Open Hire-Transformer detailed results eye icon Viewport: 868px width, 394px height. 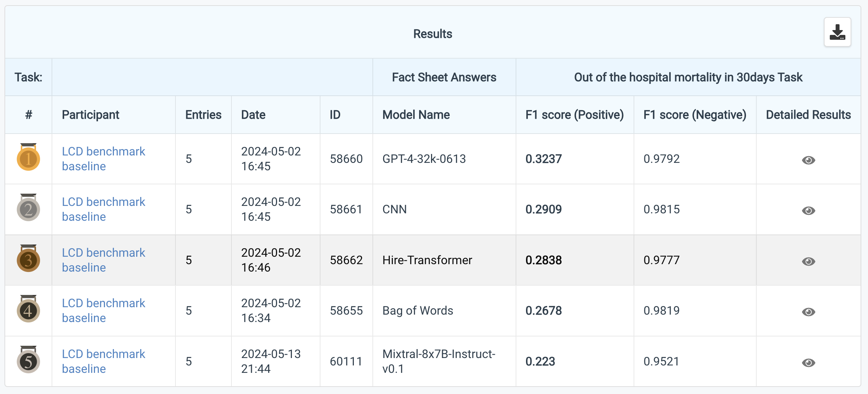pyautogui.click(x=808, y=261)
